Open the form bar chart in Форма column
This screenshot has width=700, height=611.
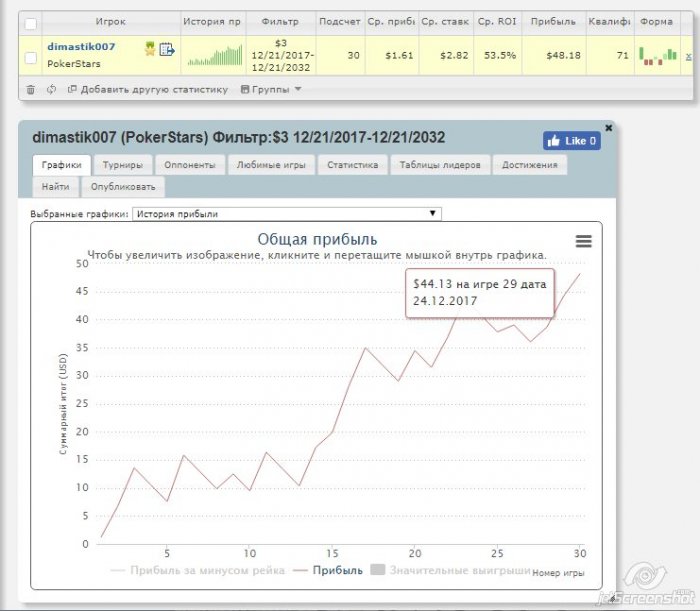coord(658,56)
